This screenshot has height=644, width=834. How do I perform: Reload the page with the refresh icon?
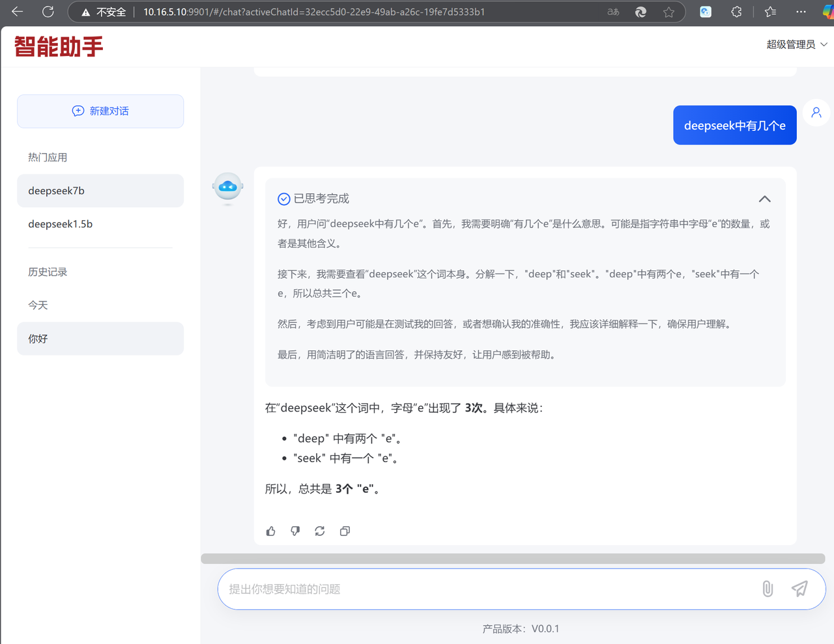[48, 12]
